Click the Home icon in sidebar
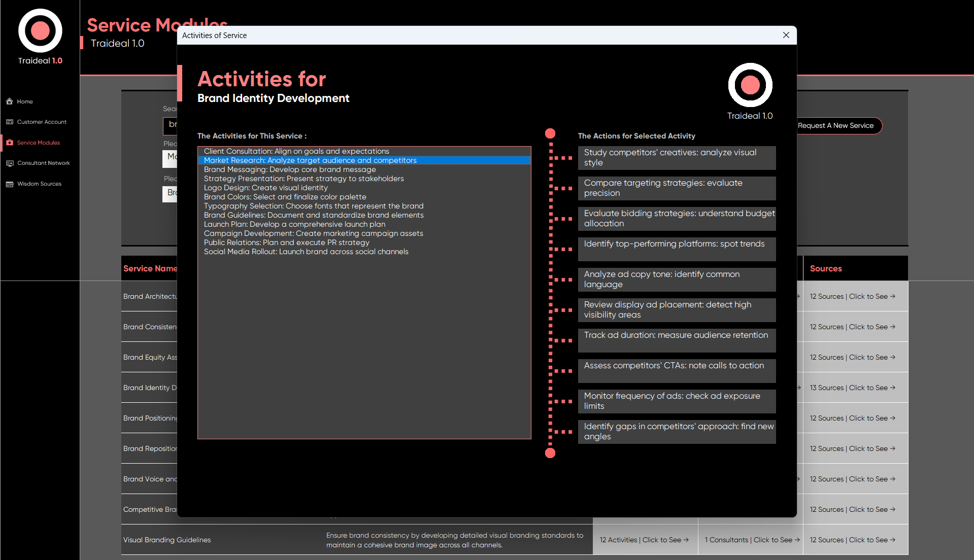 (10, 101)
